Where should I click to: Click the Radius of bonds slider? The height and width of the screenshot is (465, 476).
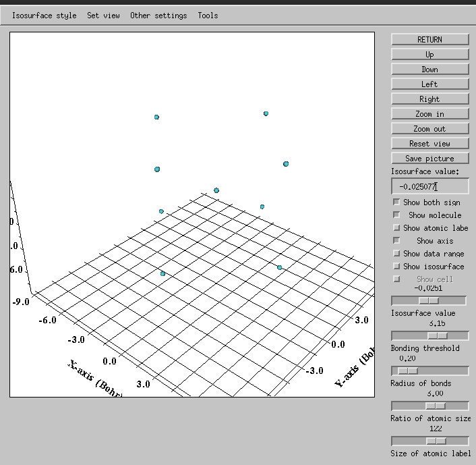pos(430,371)
